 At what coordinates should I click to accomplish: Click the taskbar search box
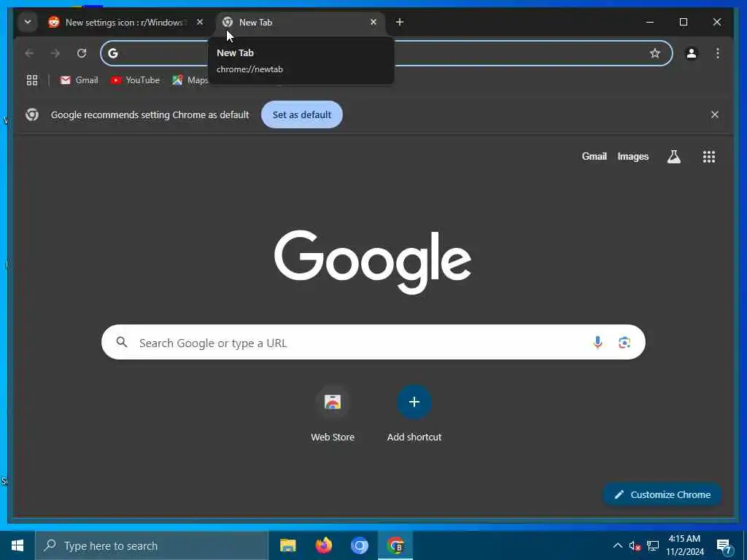coord(152,545)
